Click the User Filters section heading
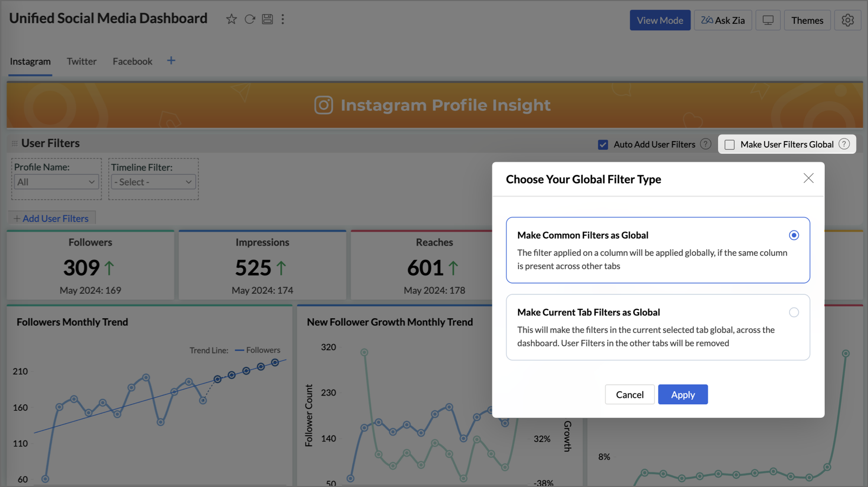 point(50,143)
